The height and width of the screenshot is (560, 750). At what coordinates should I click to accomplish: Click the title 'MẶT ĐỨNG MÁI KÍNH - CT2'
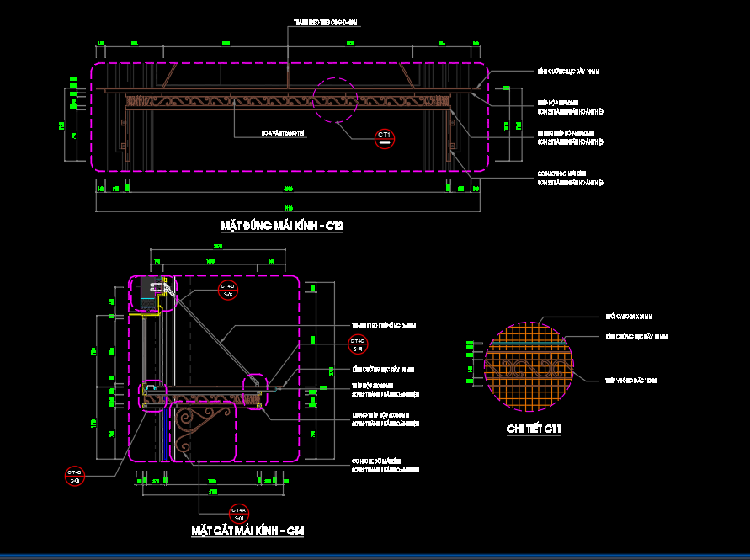pos(282,226)
